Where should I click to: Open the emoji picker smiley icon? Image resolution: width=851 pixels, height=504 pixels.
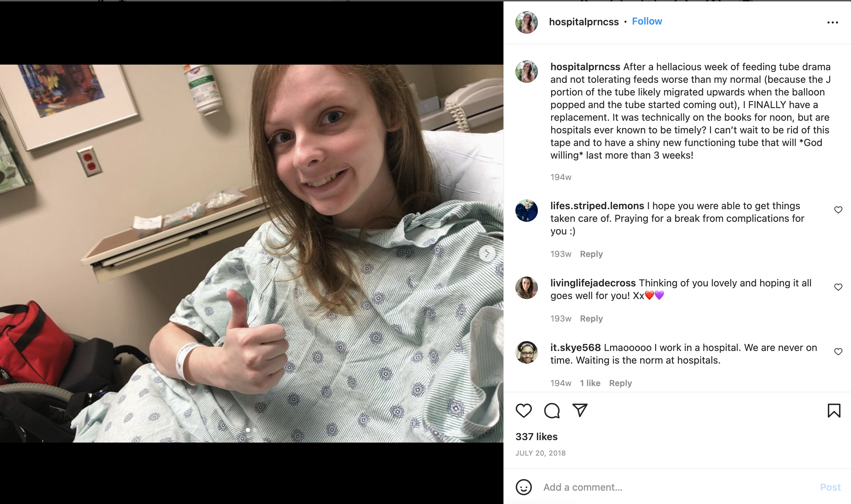pos(523,487)
